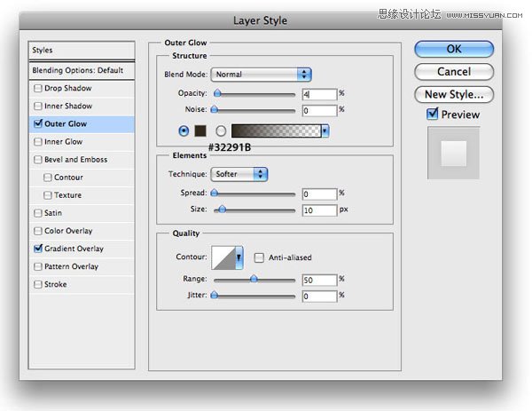
Task: Click the dark glow color swatch
Action: 200,130
